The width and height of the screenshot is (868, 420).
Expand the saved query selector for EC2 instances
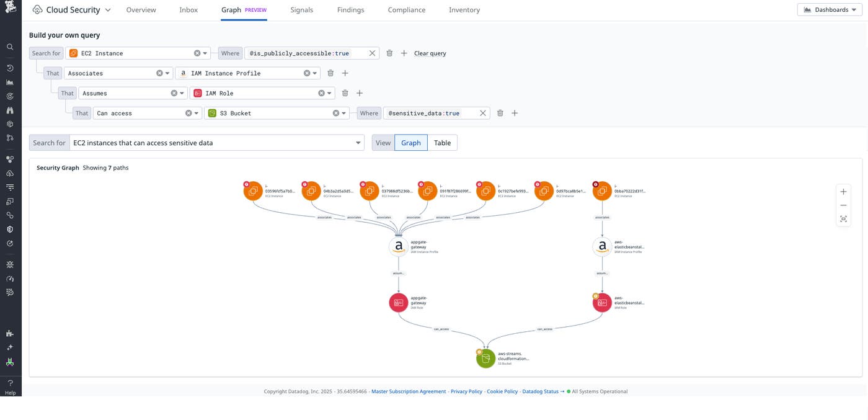pyautogui.click(x=358, y=143)
